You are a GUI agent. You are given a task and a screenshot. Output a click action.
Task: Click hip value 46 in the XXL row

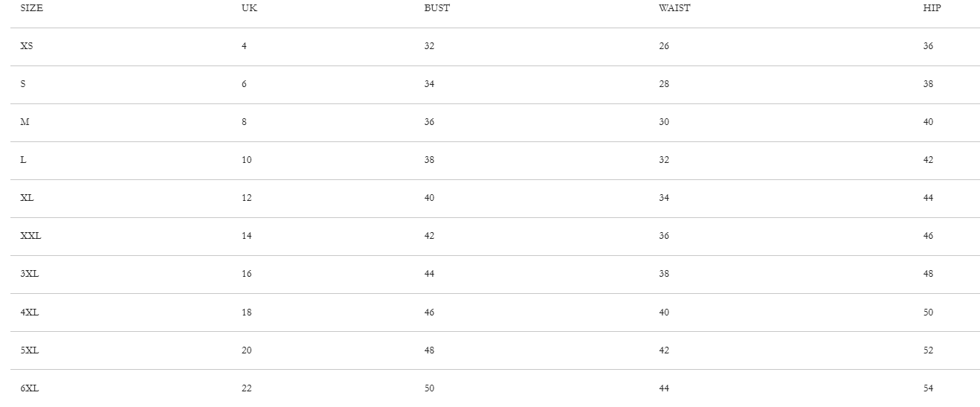(x=928, y=236)
